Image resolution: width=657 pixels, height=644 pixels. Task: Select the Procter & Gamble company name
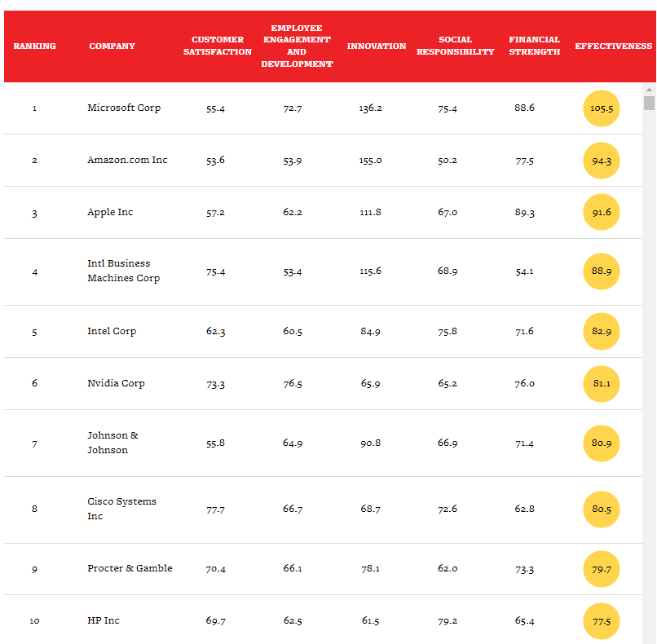130,568
